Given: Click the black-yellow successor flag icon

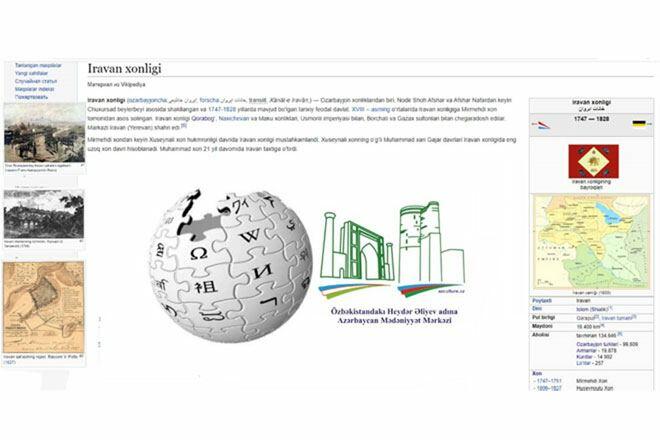Looking at the screenshot, I should (x=639, y=123).
